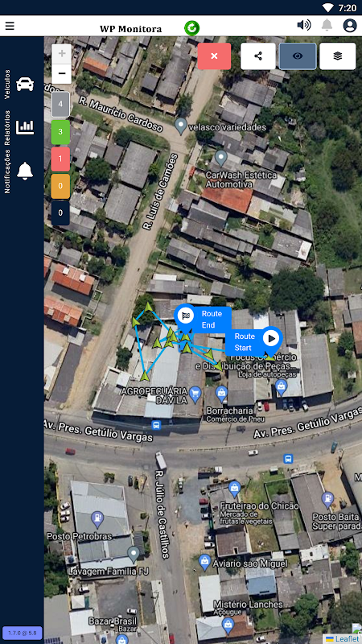Viewport: 362px width, 644px height.
Task: Close route with the red X button
Action: (214, 56)
